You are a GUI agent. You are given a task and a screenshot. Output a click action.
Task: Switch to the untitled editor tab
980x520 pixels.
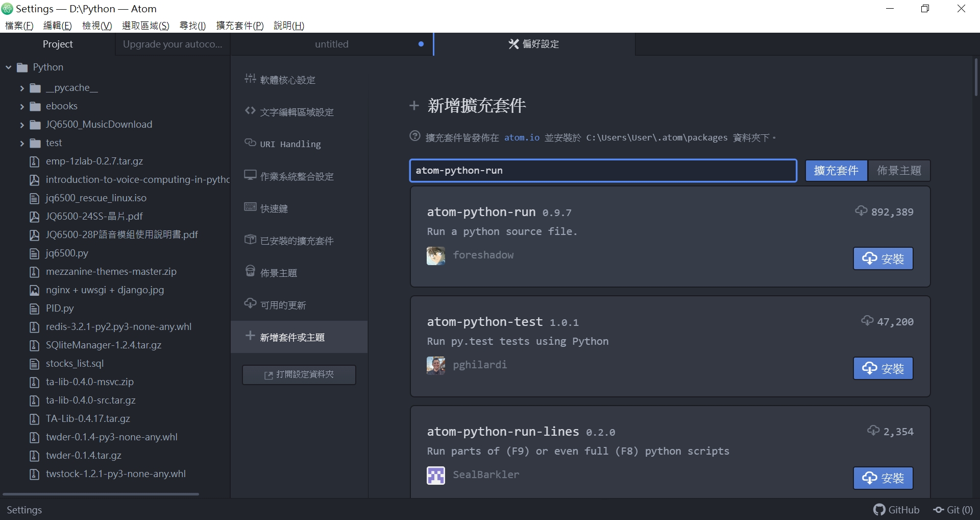(332, 44)
